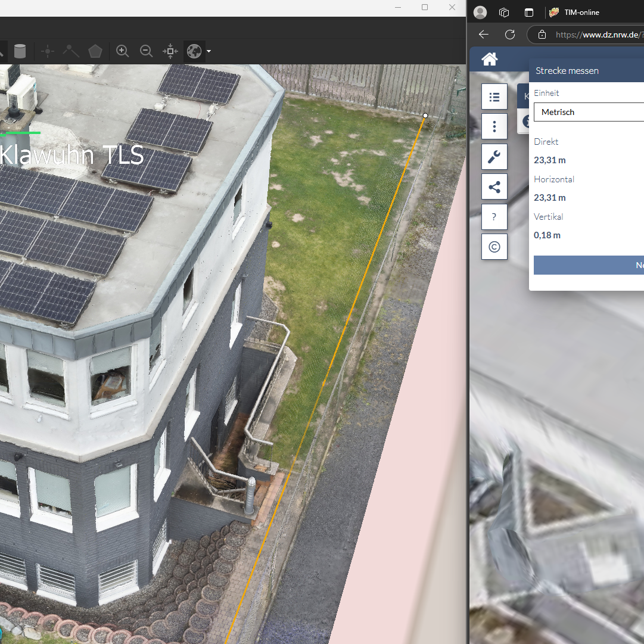Fit view with the zoom extents icon

[x=170, y=51]
